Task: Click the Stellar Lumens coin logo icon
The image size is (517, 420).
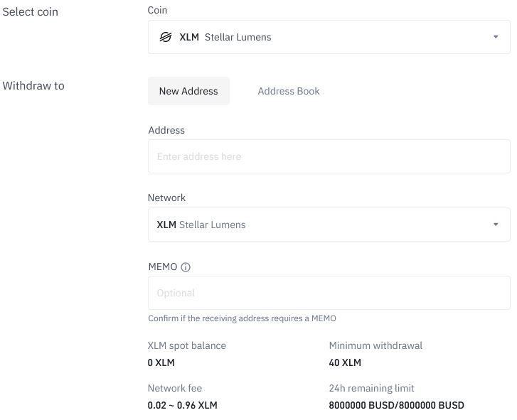Action: pos(166,37)
